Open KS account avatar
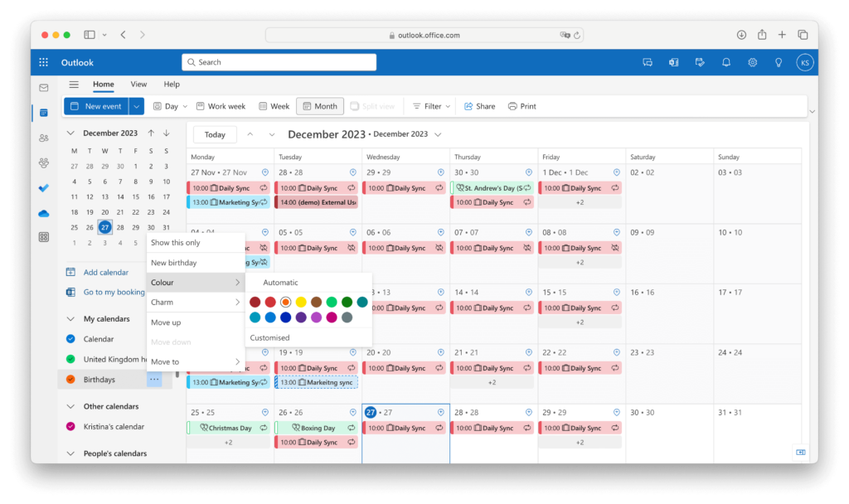Image resolution: width=849 pixels, height=504 pixels. point(804,62)
